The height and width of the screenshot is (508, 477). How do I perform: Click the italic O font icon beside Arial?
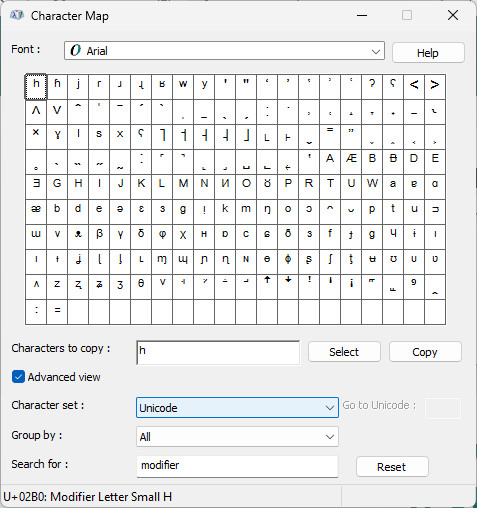click(75, 51)
